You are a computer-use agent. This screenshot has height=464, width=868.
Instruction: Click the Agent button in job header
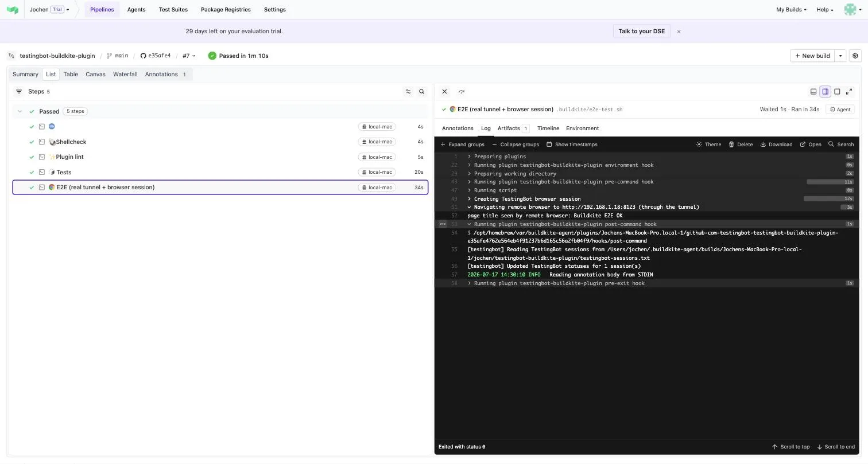(840, 110)
